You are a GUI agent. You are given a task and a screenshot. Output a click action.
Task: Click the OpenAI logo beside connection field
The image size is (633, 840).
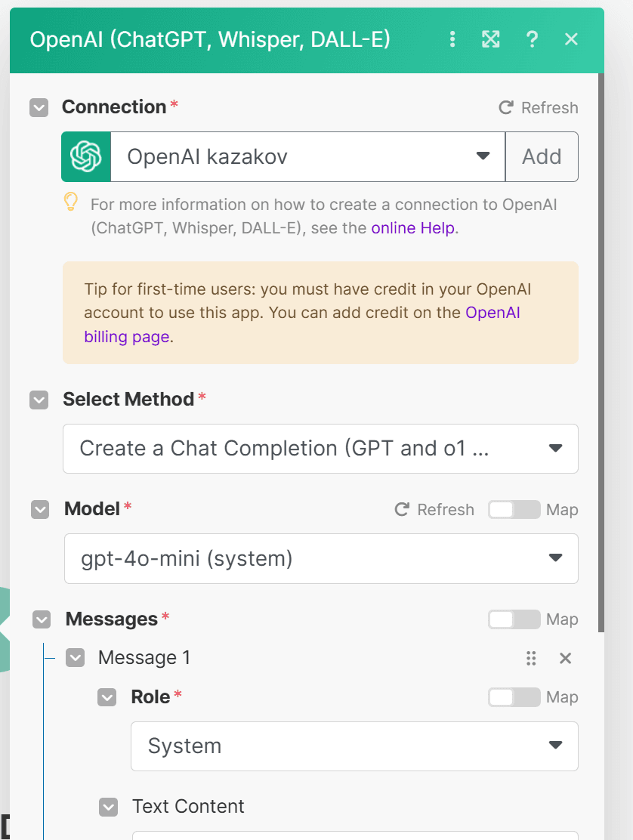85,156
